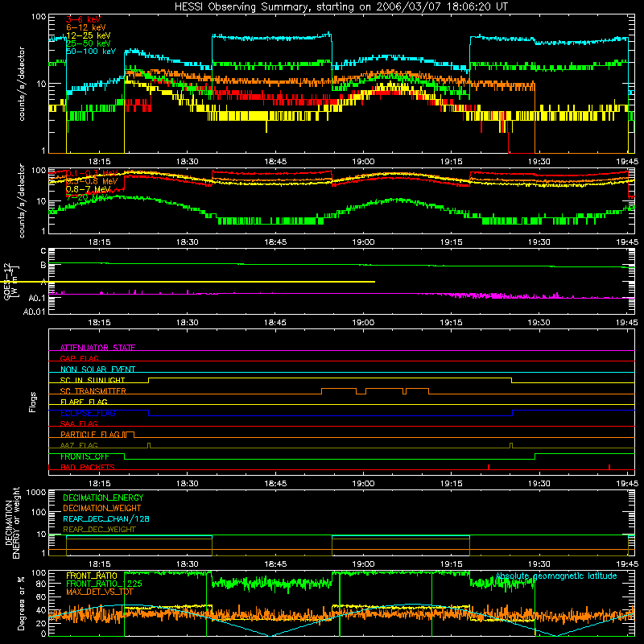Viewport: 644px width, 644px height.
Task: Click the AAZ_FLAG pulse near 19:25
Action: click(x=511, y=445)
